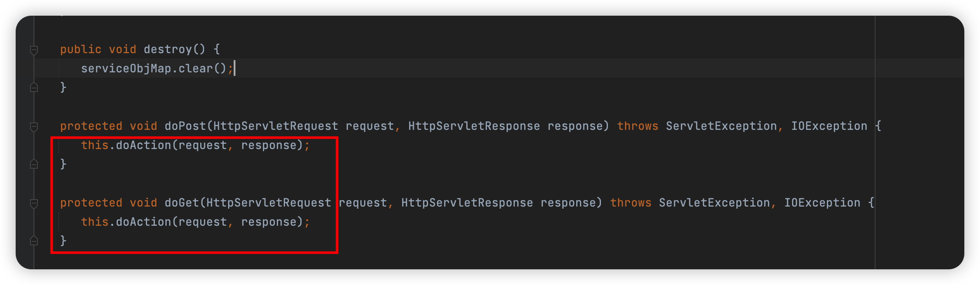Click the fold-end marker of doPost

34,164
